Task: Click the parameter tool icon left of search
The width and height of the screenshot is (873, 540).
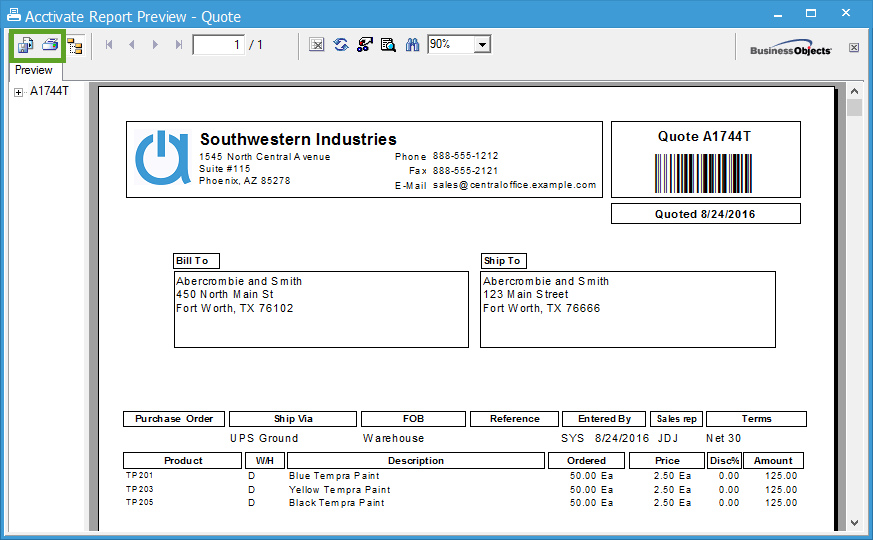Action: [365, 45]
